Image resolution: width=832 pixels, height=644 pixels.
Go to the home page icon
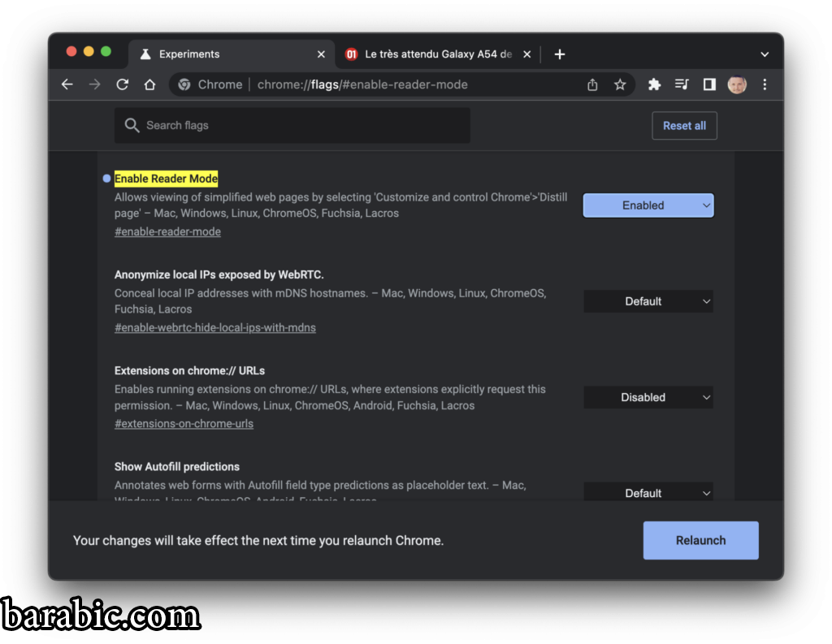pos(149,84)
